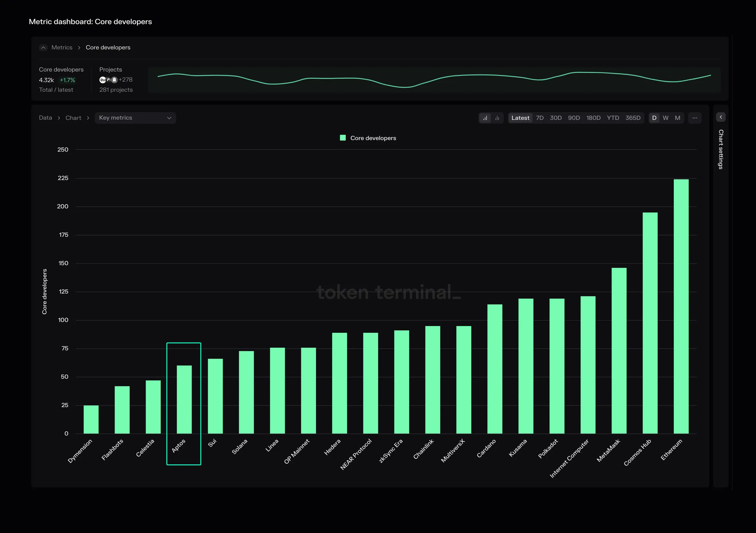Screen dimensions: 756x533
Task: Click the zkSync Era bar
Action: pyautogui.click(x=402, y=382)
